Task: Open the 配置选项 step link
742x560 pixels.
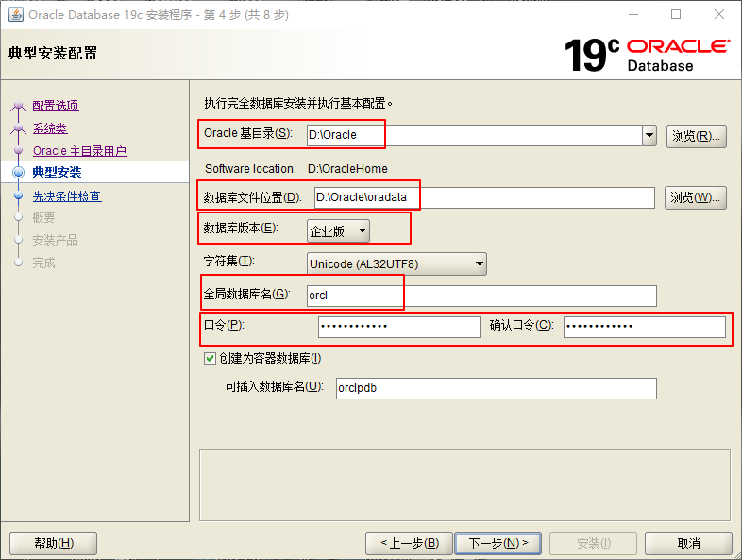Action: (56, 106)
